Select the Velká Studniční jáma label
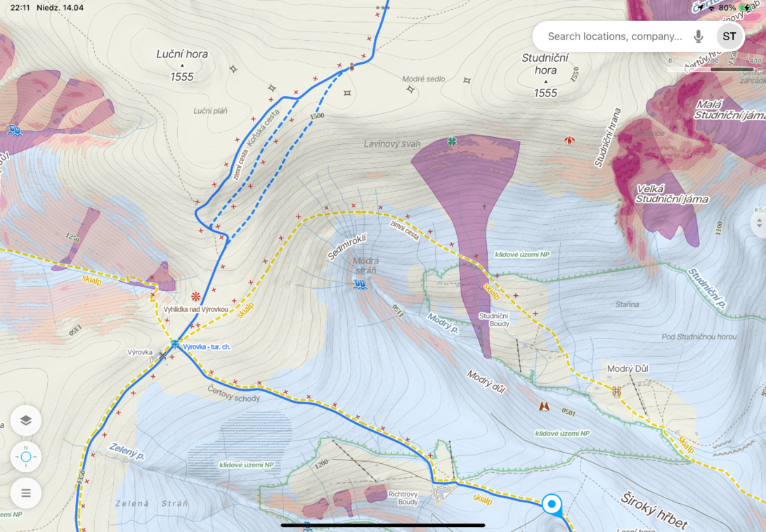 point(672,194)
